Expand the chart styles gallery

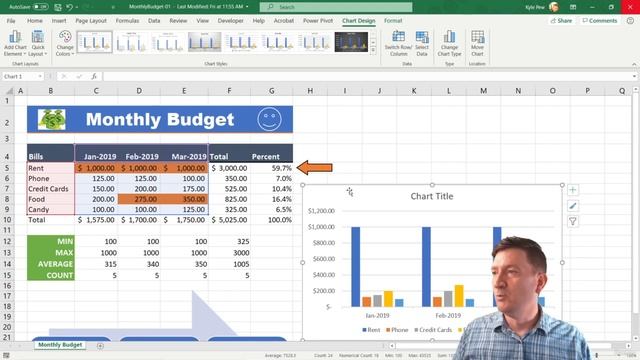point(373,50)
